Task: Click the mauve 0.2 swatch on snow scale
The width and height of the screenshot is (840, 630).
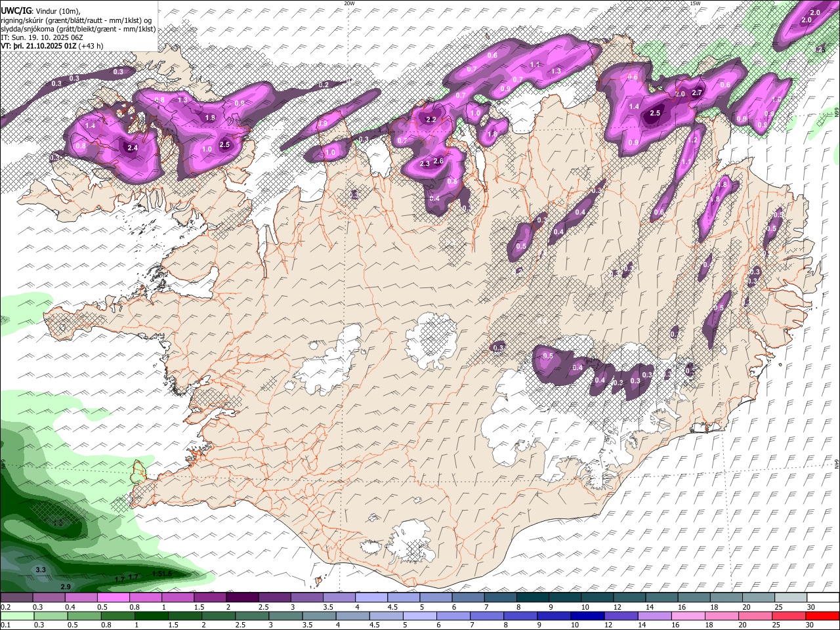Action: [x=16, y=598]
